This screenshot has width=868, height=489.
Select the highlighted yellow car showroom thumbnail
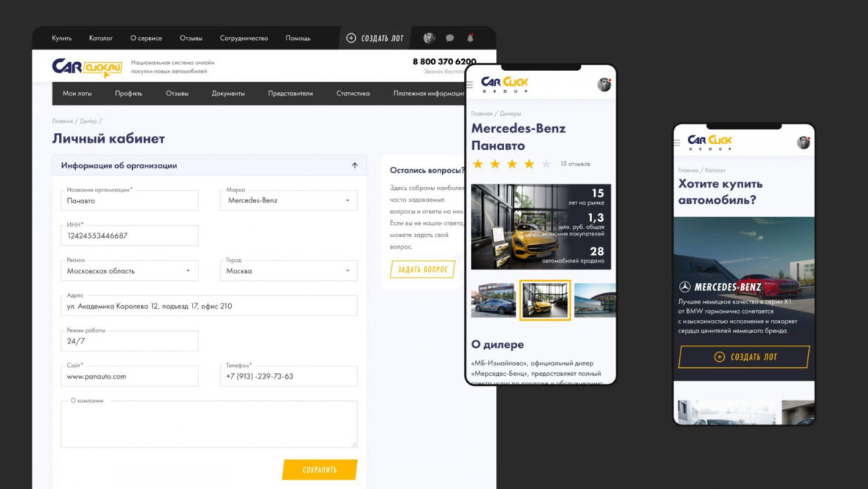coord(545,300)
